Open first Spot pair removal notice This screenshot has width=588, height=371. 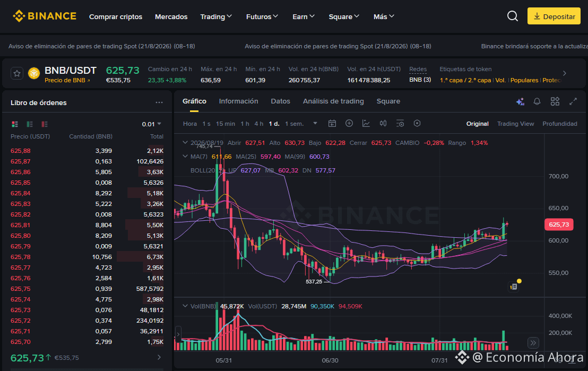(x=101, y=46)
